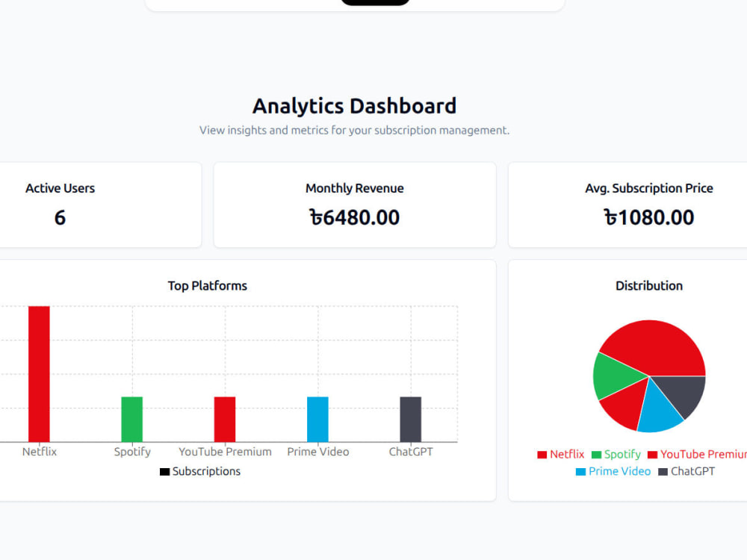The image size is (747, 560).
Task: Click the YouTube Premium x-axis label
Action: 226,452
